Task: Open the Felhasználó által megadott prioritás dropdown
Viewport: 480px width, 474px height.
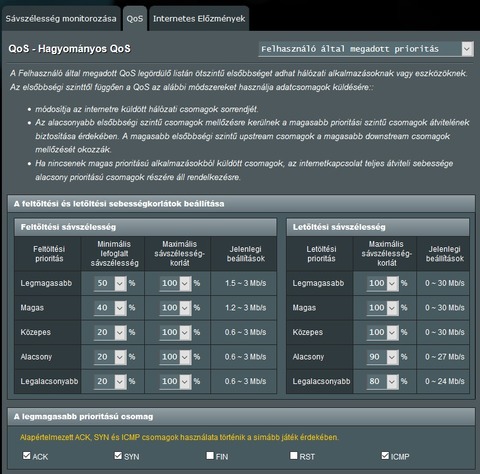Action: pos(366,49)
